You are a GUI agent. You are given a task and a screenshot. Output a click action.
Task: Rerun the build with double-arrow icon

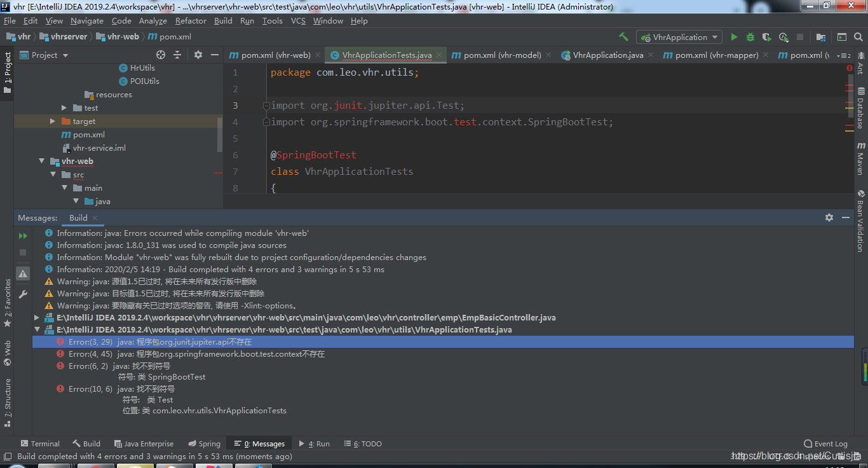click(23, 236)
